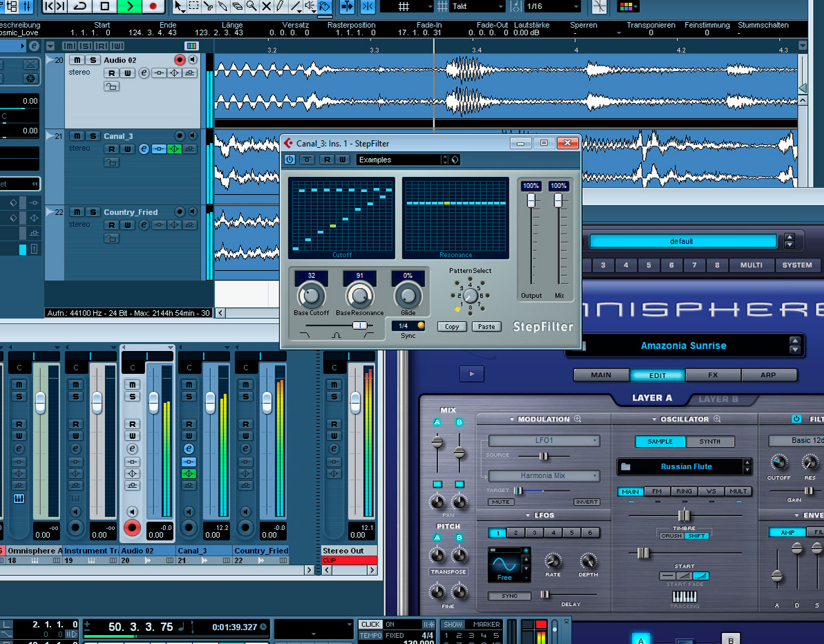Click the INVERT modulation button
The image size is (824, 644).
pyautogui.click(x=586, y=502)
